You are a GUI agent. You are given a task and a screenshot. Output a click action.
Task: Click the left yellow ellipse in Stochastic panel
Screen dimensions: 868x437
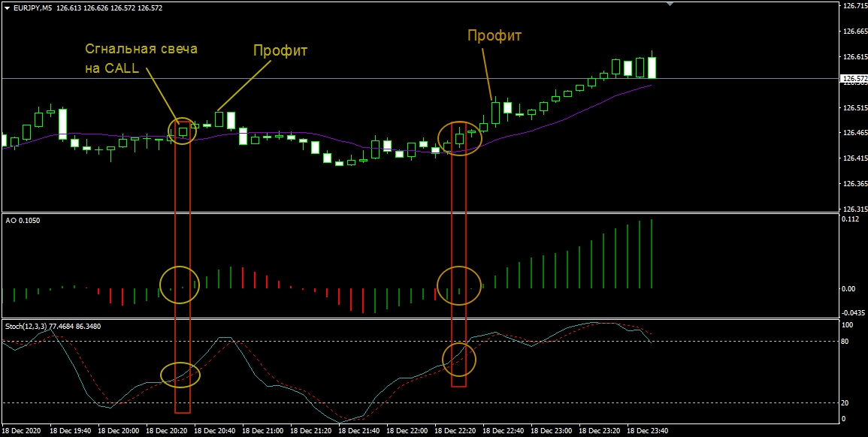(180, 374)
